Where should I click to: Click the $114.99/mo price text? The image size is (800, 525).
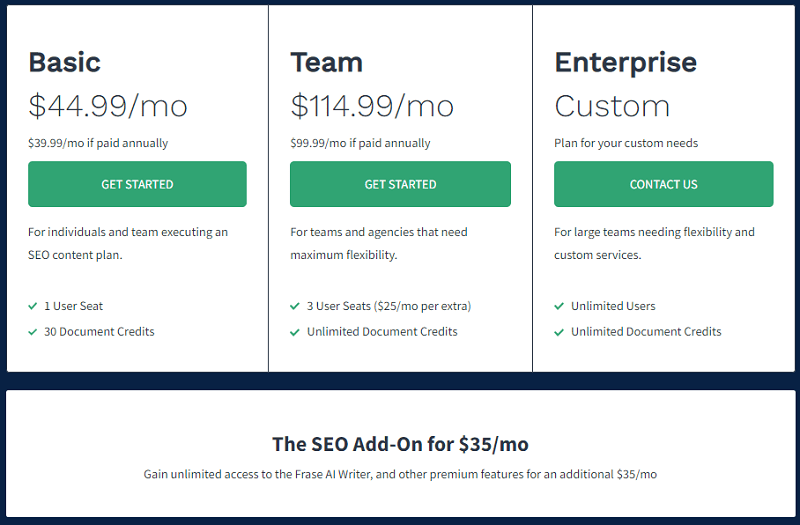pyautogui.click(x=372, y=106)
